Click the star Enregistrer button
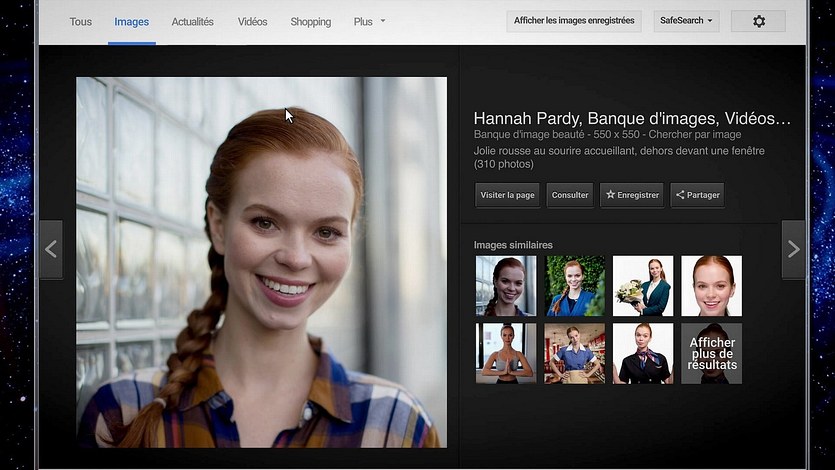 pos(632,195)
